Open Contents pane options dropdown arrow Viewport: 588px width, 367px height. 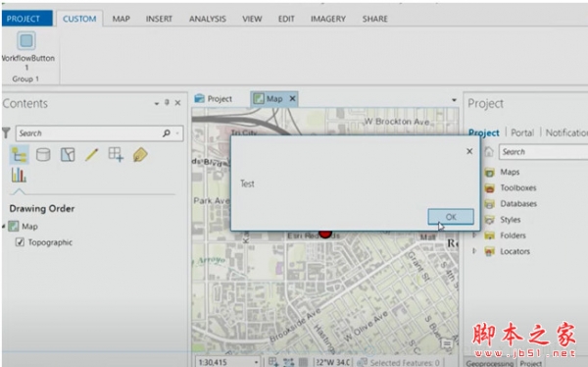point(157,104)
